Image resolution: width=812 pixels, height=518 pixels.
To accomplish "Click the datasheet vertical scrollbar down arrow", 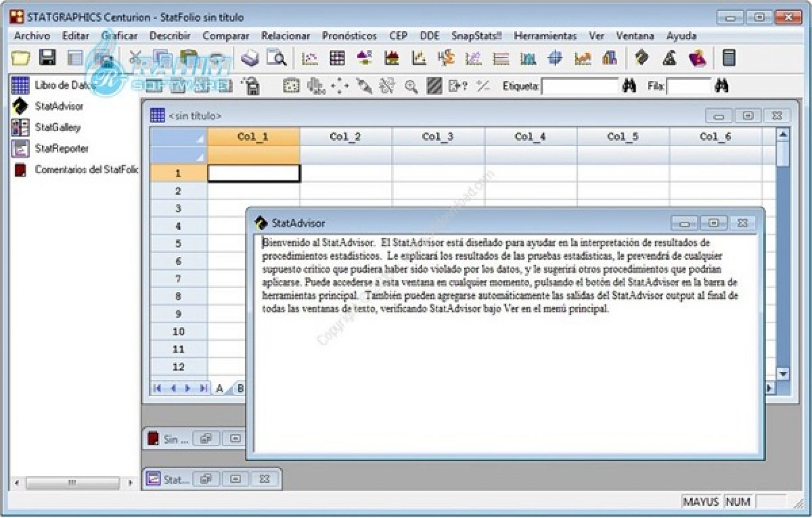I will coord(783,374).
